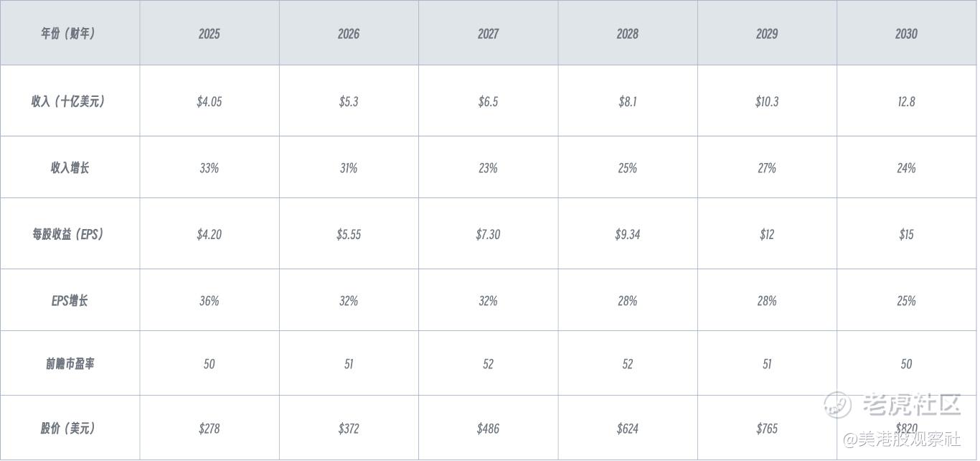Select the $278 stock price cell

click(209, 428)
